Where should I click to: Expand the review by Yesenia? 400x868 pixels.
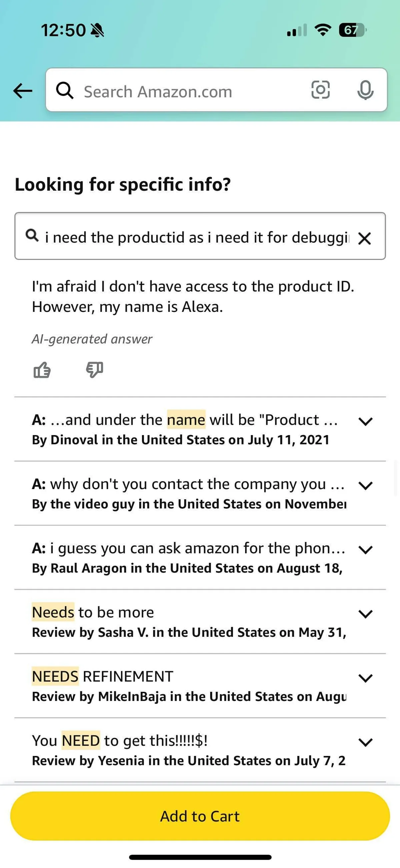365,742
